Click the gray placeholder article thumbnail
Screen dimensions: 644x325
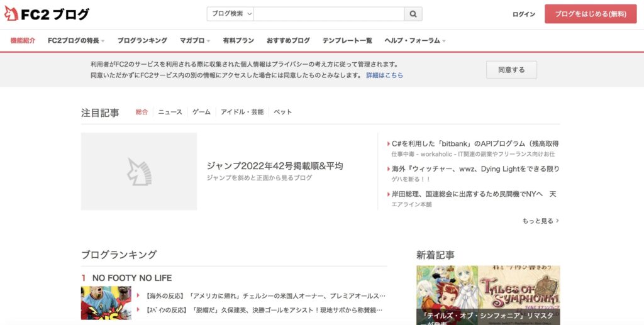tap(139, 172)
